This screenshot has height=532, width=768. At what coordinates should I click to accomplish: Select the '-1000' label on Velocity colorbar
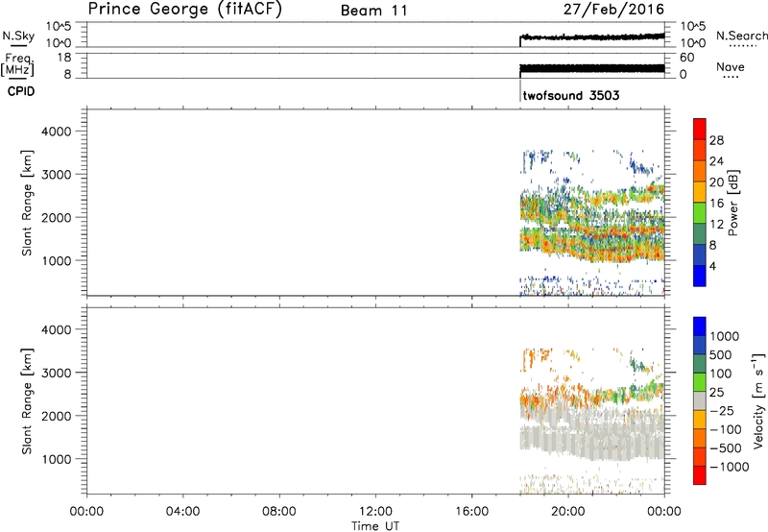tap(729, 467)
